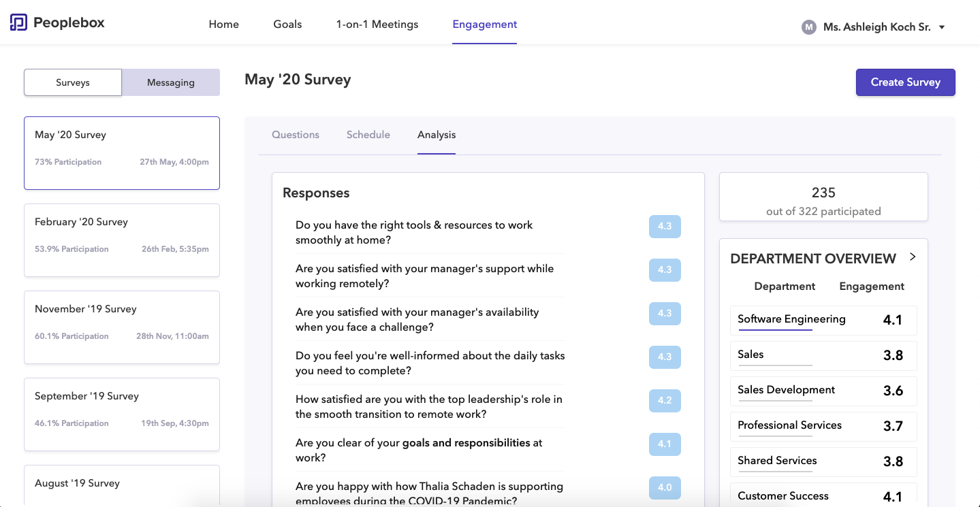
Task: Open the Professional Services department row
Action: [823, 426]
